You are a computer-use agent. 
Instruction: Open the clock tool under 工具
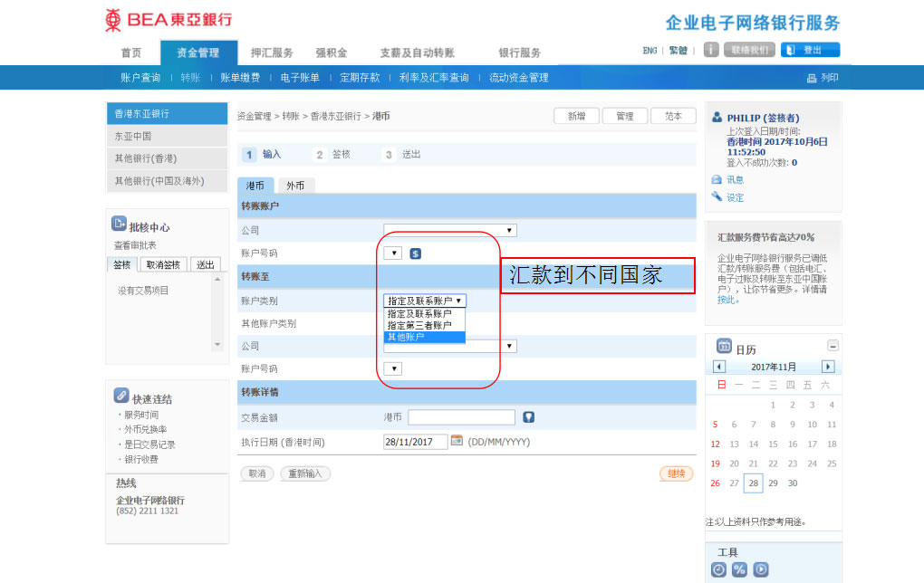coord(718,569)
